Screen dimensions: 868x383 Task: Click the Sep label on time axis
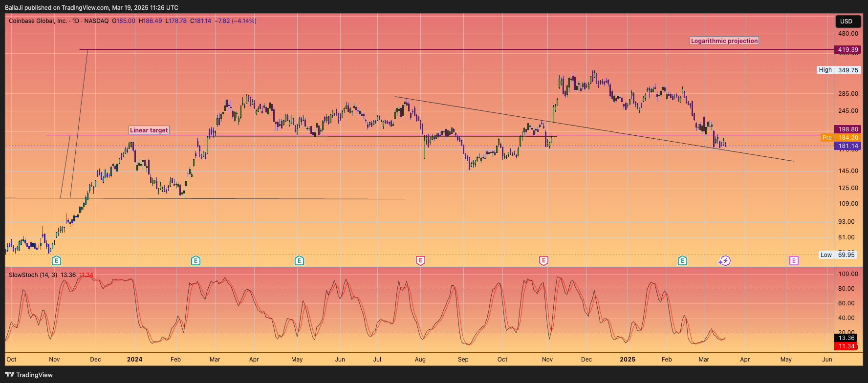click(463, 360)
